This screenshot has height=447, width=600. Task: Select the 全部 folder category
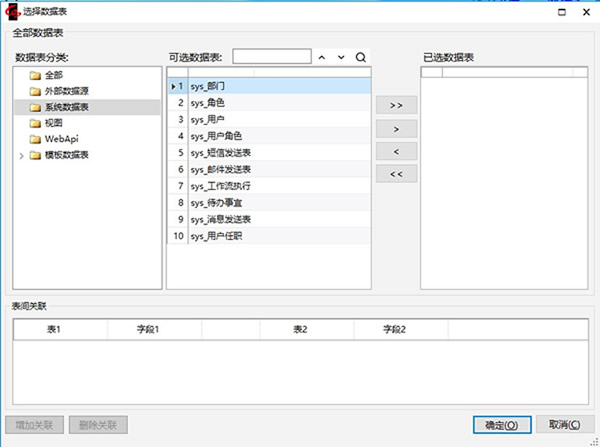tap(53, 75)
